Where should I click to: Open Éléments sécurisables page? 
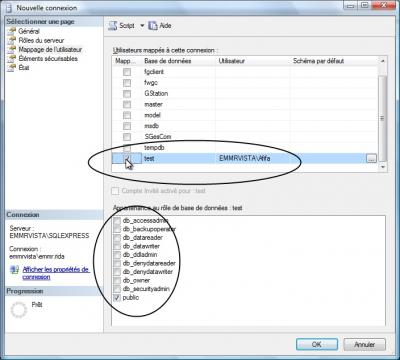coord(48,58)
